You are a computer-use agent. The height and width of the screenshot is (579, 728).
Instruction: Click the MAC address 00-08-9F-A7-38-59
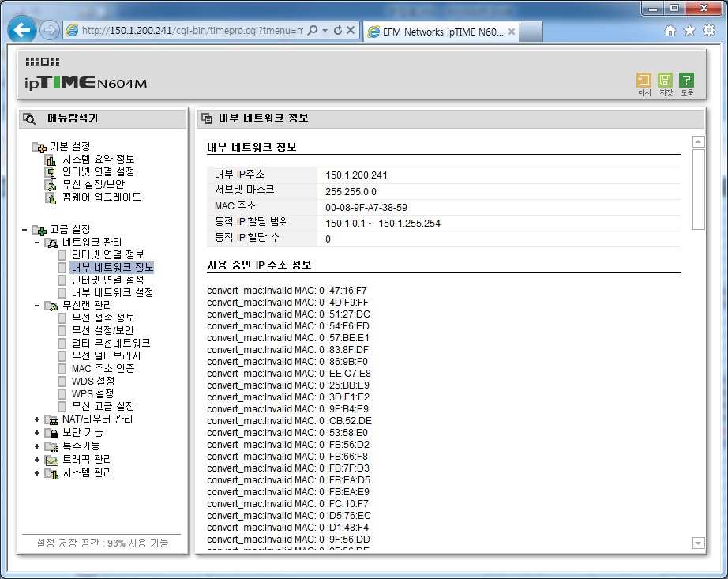coord(366,208)
